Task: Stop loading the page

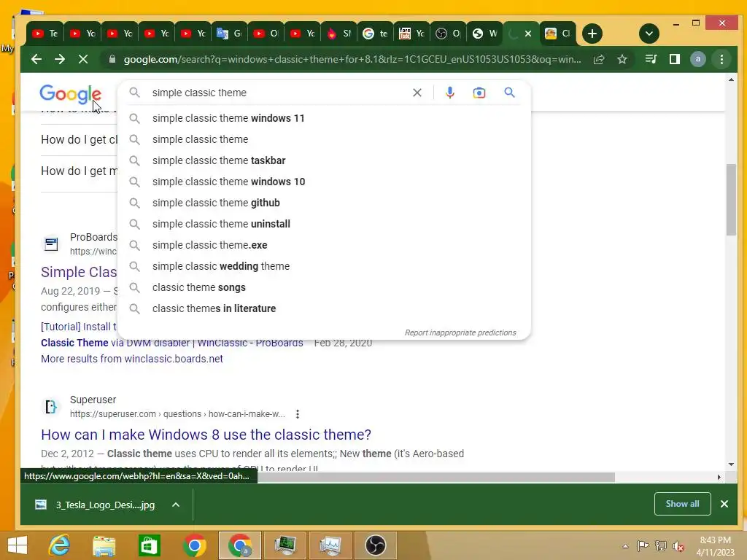Action: tap(83, 59)
